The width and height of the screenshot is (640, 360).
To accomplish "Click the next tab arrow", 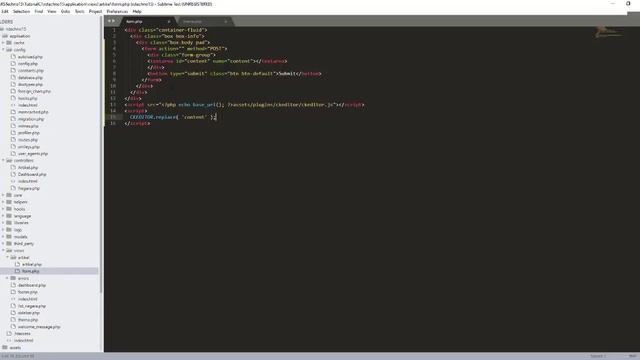I will (113, 21).
